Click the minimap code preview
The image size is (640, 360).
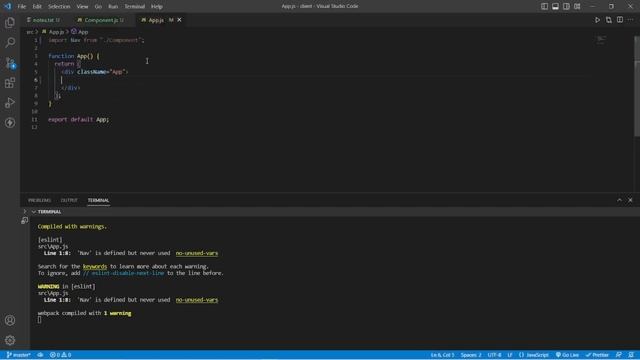[x=601, y=40]
